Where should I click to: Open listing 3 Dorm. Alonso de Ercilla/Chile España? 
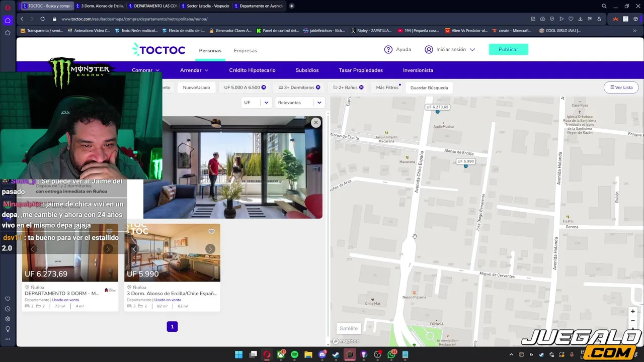click(x=172, y=293)
